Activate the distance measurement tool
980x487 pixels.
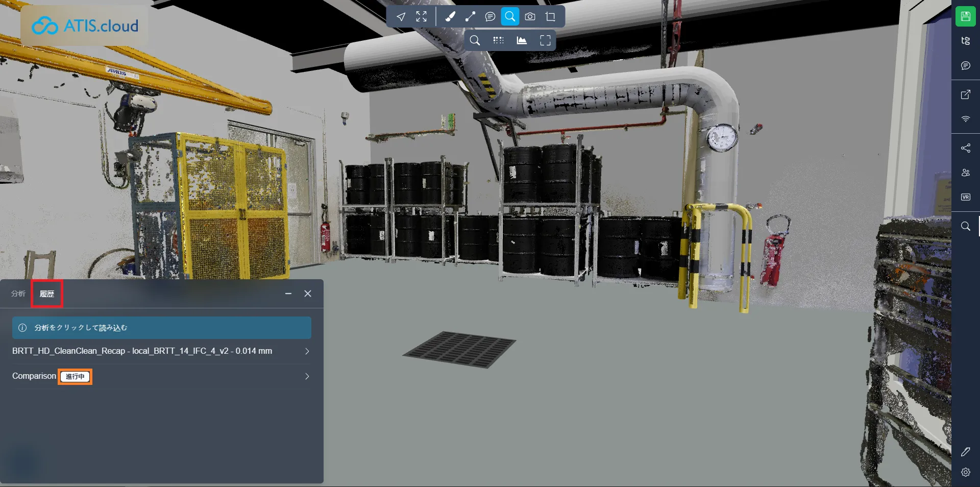click(x=470, y=17)
